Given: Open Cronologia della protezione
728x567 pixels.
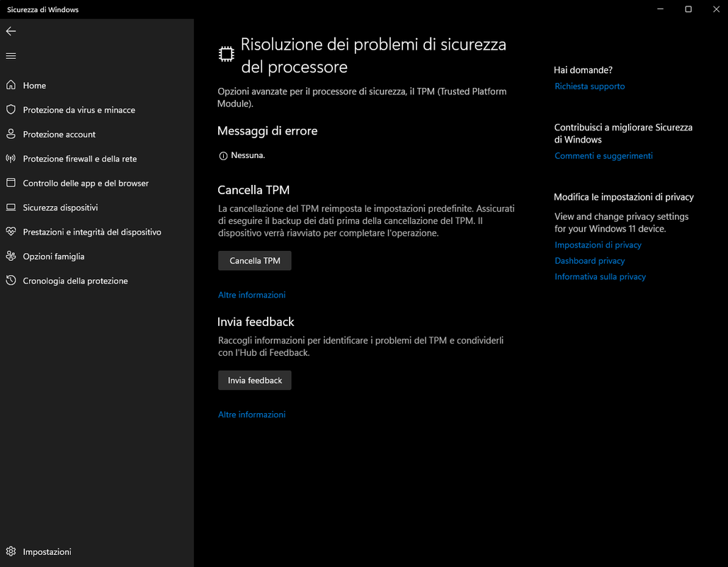Looking at the screenshot, I should coord(96,281).
